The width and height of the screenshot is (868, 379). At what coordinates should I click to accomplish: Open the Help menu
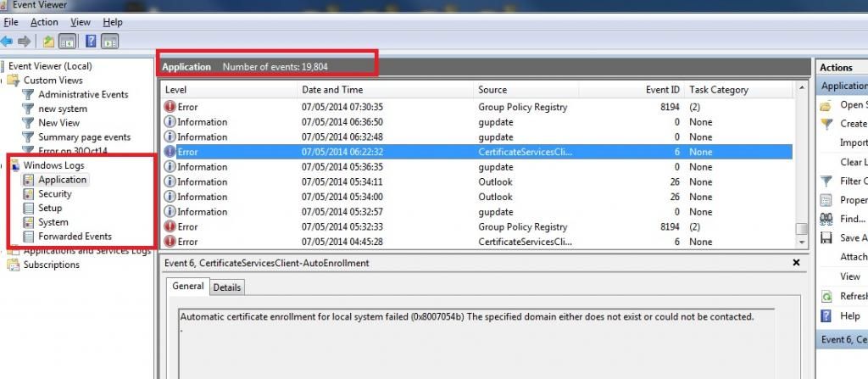click(x=113, y=22)
